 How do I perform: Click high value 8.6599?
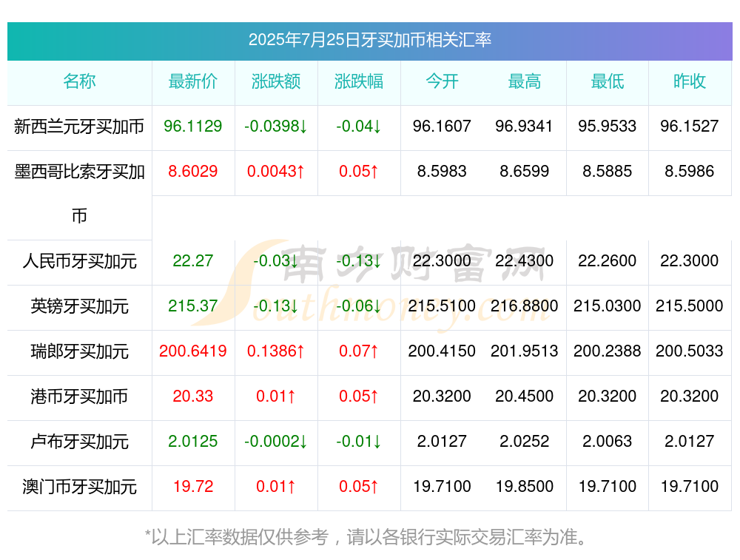[525, 172]
